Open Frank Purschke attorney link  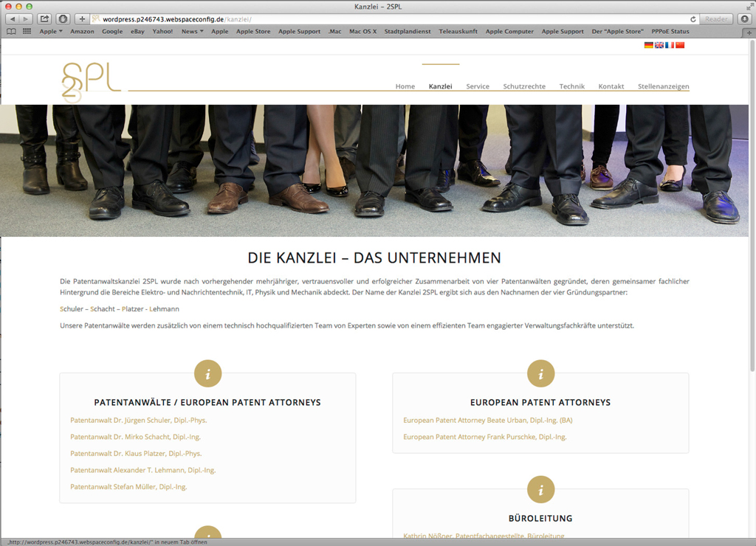(485, 437)
